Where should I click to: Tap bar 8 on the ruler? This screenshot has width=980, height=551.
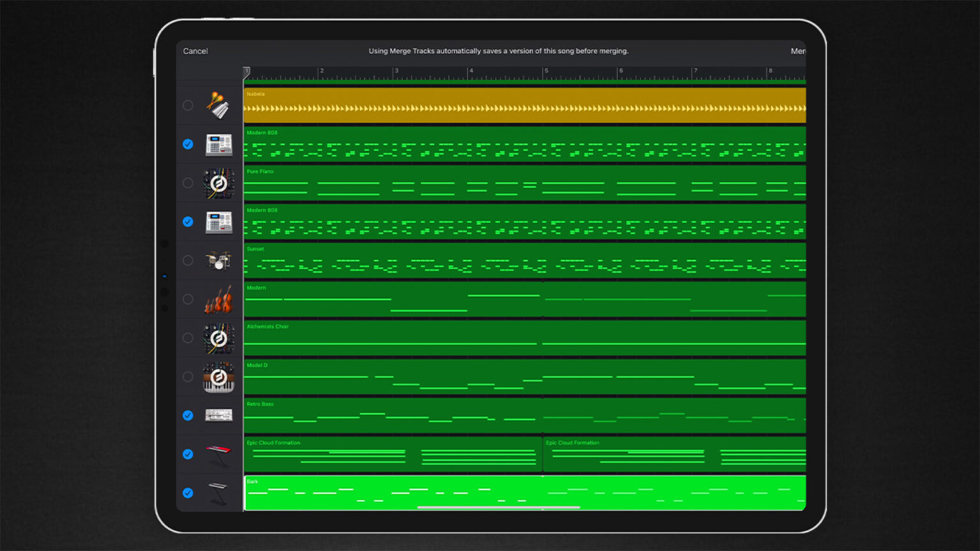[770, 71]
